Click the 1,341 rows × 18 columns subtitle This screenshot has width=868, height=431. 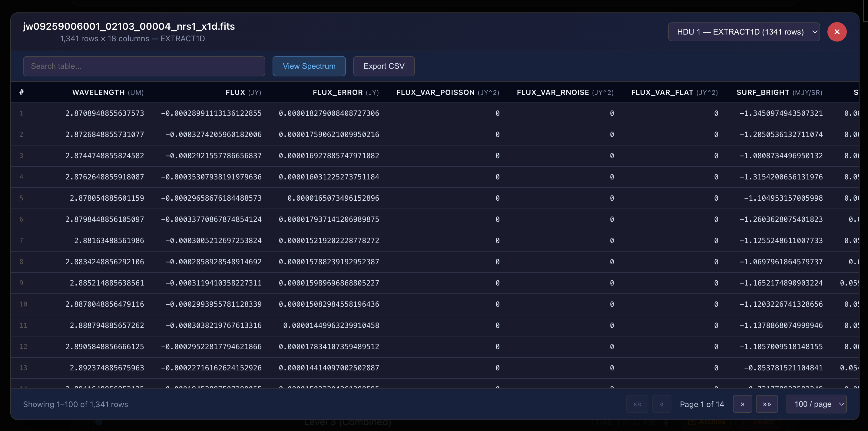coord(132,39)
